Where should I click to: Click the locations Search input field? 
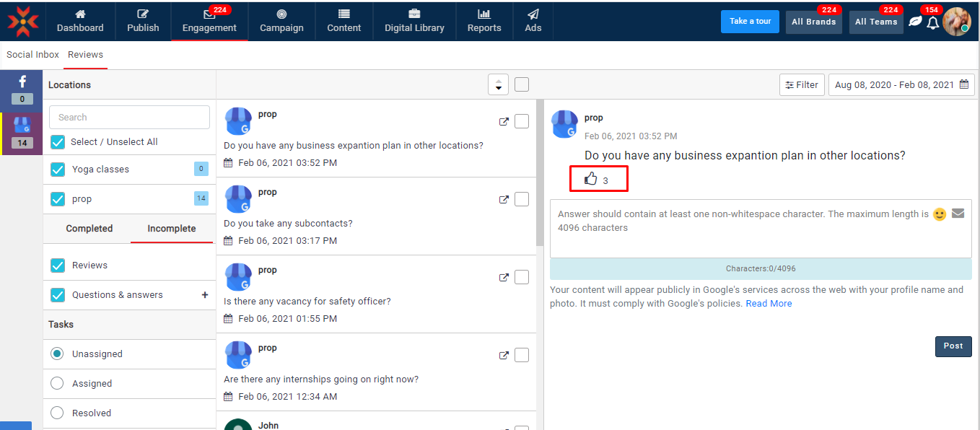(129, 117)
